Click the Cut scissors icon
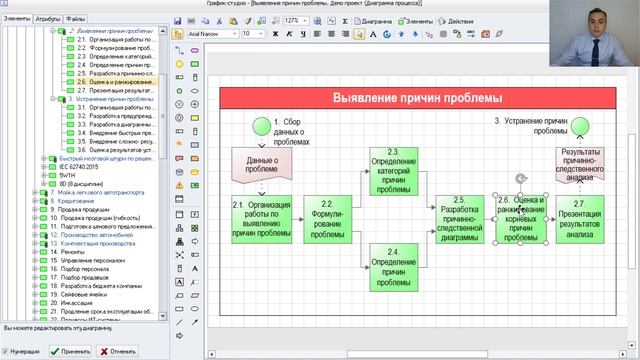 [x=219, y=21]
